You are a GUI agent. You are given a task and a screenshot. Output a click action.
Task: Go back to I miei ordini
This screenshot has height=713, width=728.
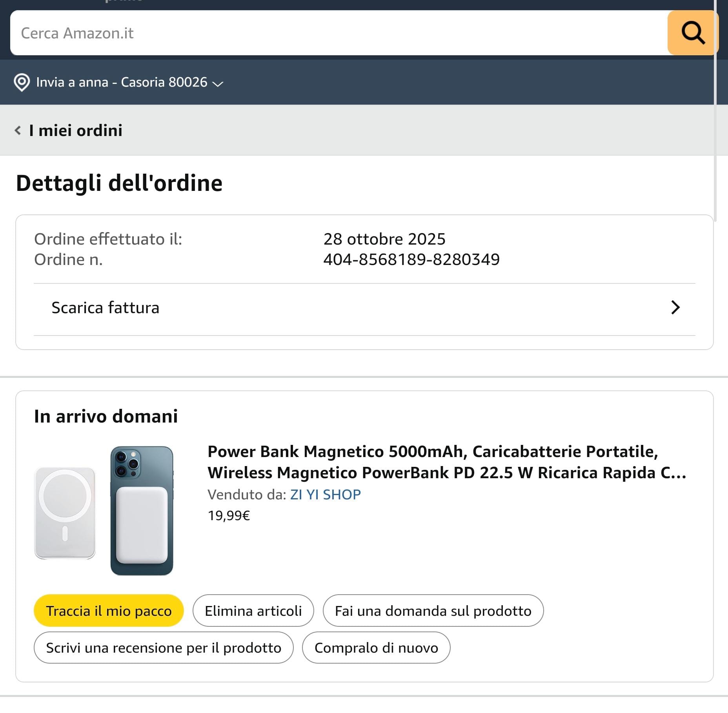pyautogui.click(x=75, y=130)
